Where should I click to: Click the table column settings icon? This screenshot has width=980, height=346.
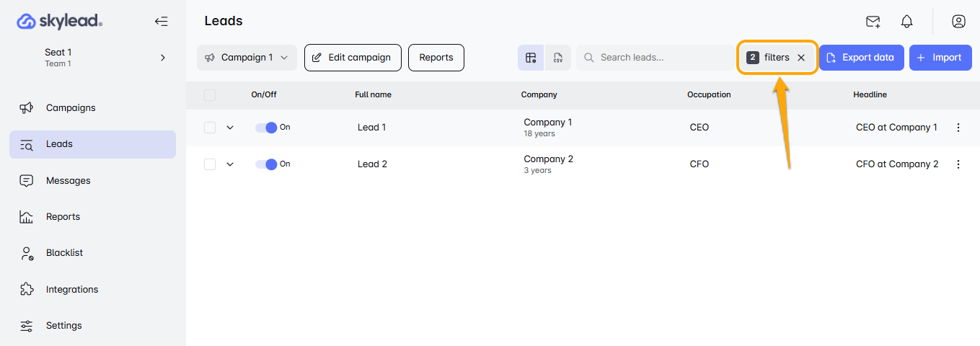pos(531,58)
